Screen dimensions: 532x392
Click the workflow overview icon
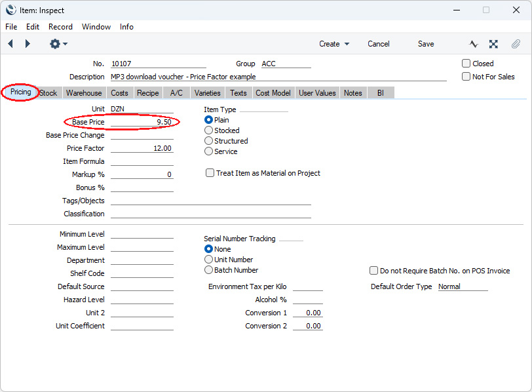click(x=493, y=44)
